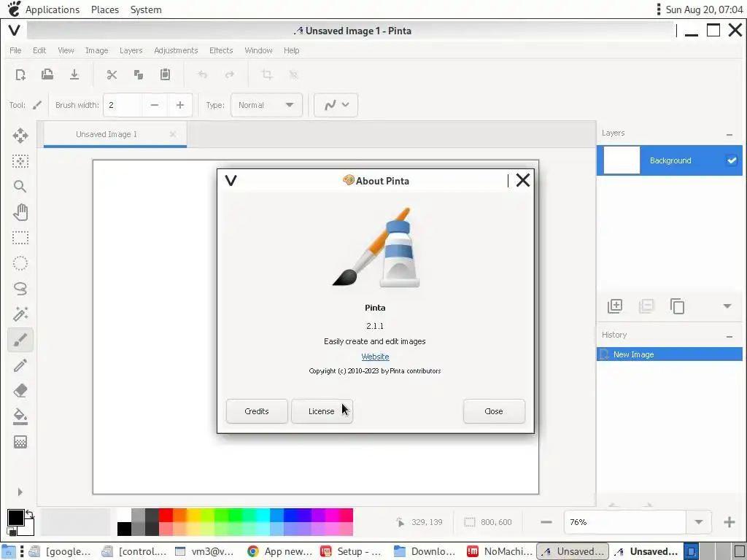Zoom out with the minus button

pos(546,522)
